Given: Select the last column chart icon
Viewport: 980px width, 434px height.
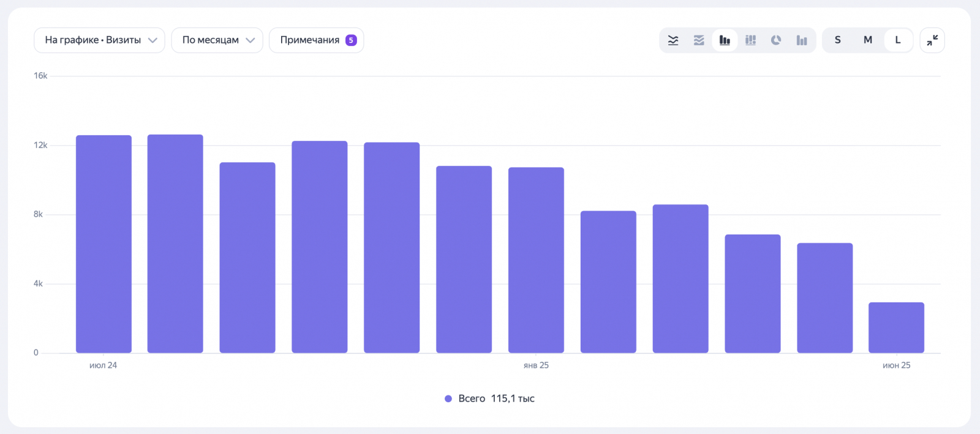Looking at the screenshot, I should click(802, 40).
